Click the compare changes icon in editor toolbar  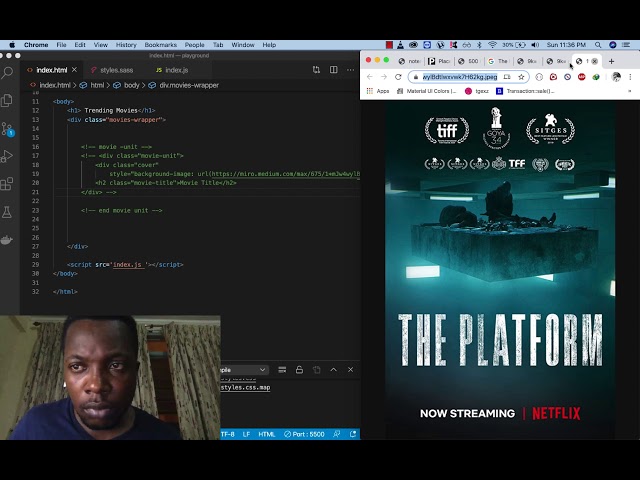click(x=316, y=70)
